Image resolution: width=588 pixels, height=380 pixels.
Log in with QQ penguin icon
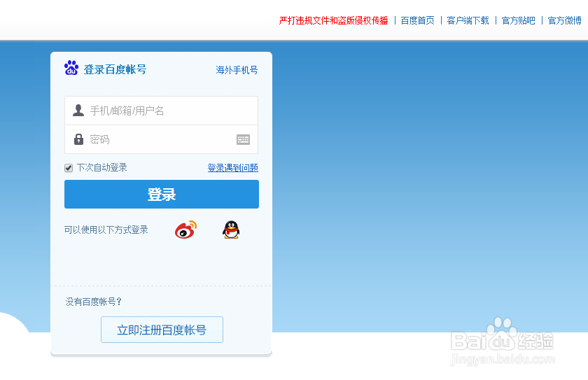[231, 230]
